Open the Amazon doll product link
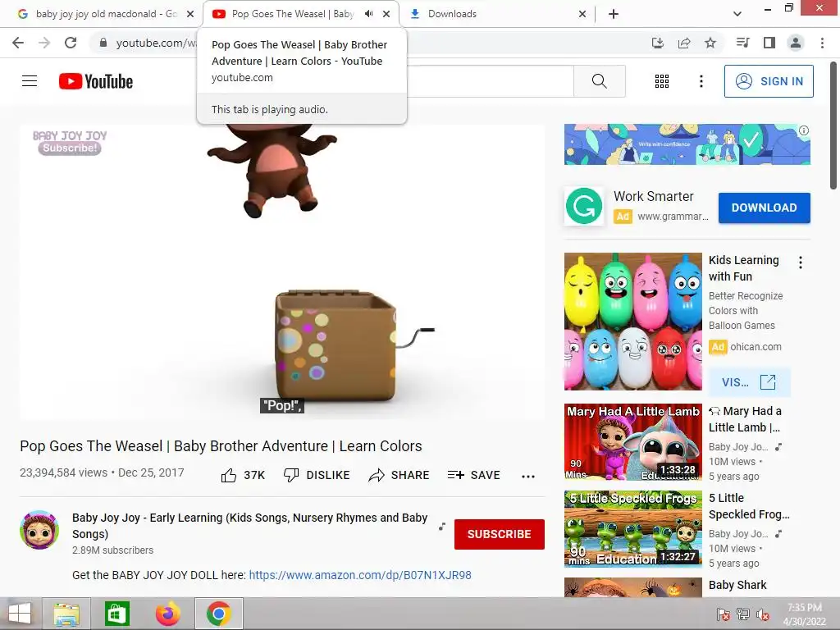840x630 pixels. tap(360, 575)
